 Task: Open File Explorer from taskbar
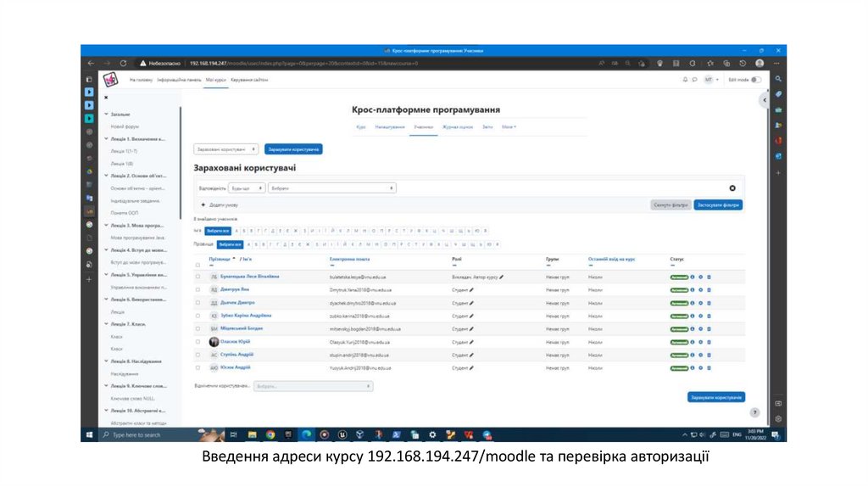(x=252, y=435)
